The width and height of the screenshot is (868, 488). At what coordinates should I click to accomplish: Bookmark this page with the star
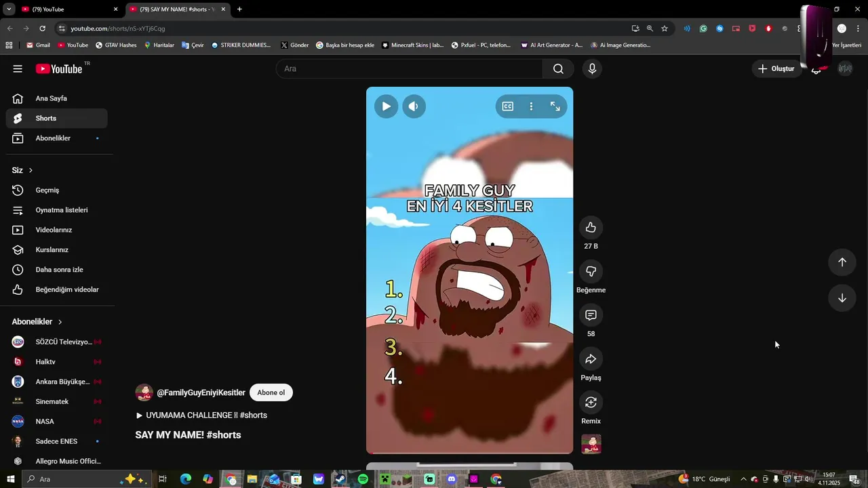point(665,28)
